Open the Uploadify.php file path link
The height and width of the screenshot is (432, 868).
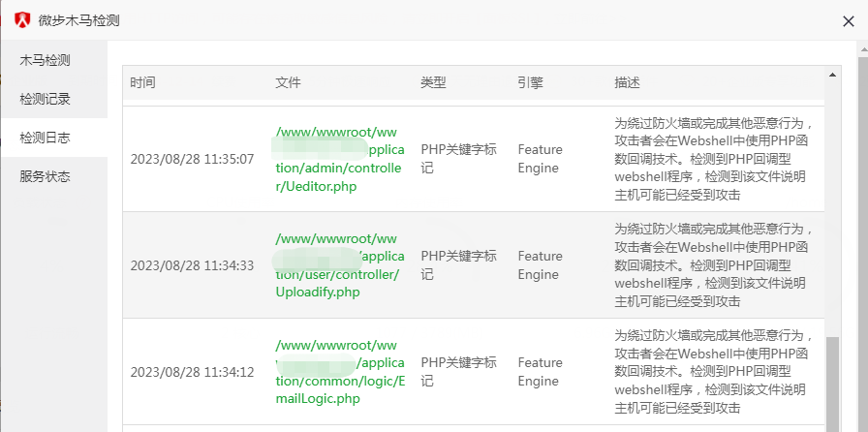pos(340,265)
